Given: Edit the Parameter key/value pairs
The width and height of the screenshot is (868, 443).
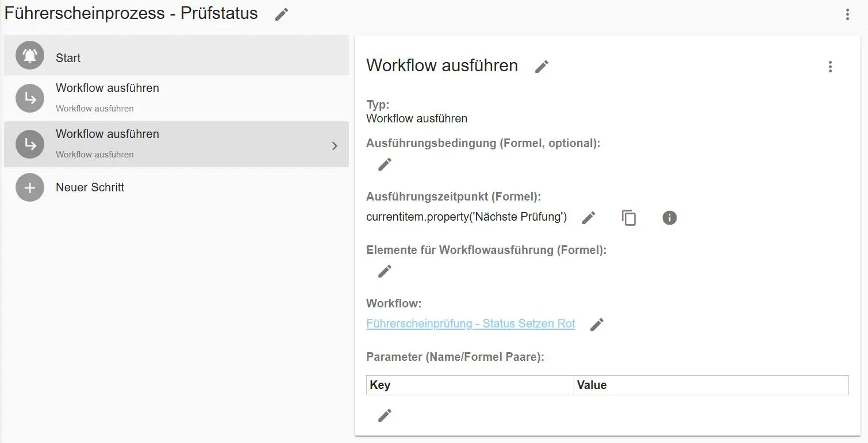Looking at the screenshot, I should [385, 415].
